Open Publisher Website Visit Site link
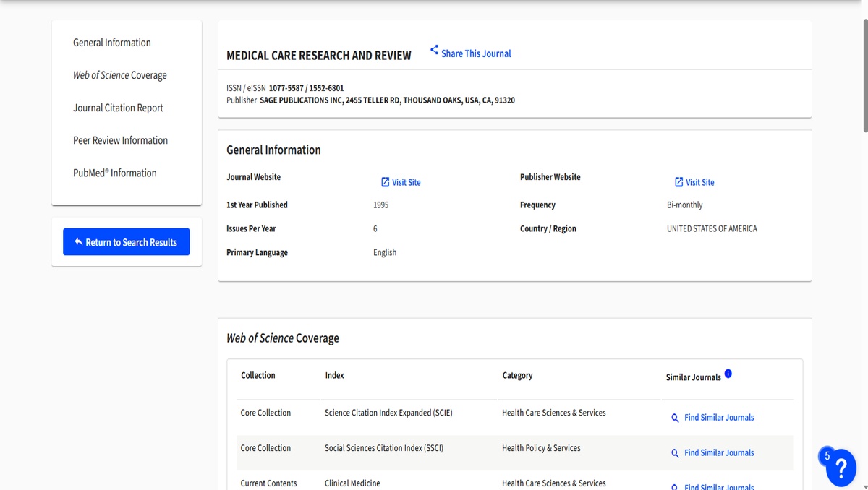The width and height of the screenshot is (868, 490). [699, 182]
